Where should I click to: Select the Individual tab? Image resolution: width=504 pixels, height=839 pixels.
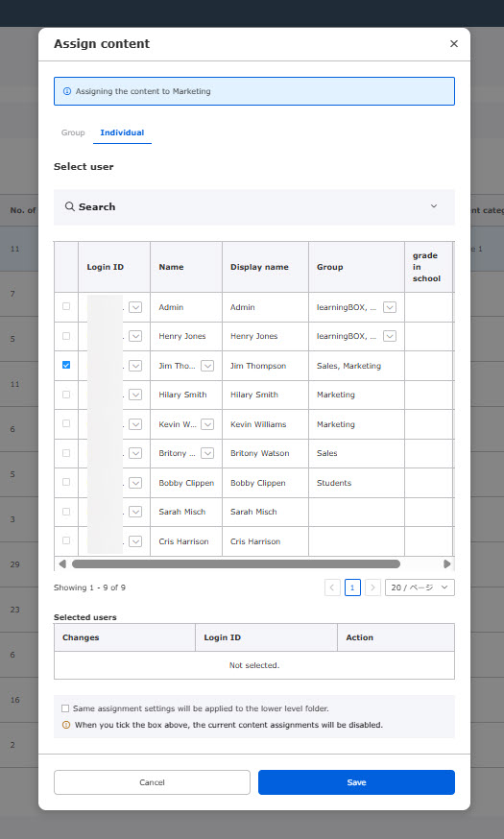click(122, 132)
